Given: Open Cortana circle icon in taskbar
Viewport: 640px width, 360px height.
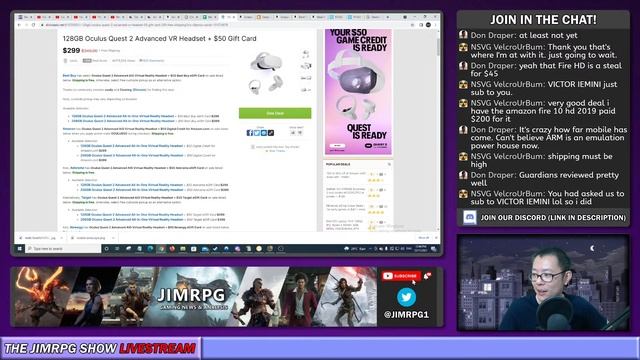Looking at the screenshot, I should (107, 249).
